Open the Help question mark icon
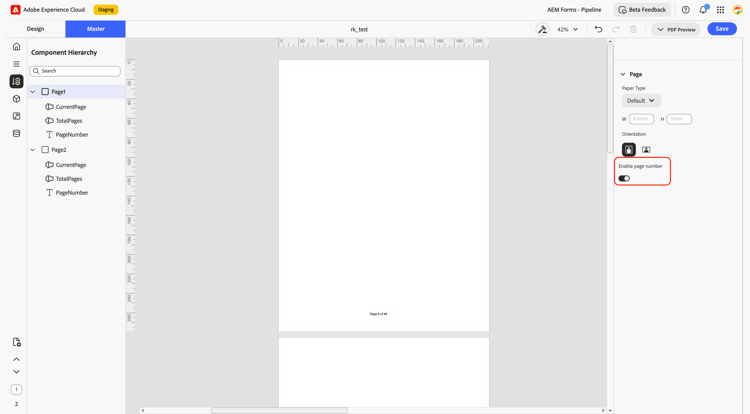The height and width of the screenshot is (414, 750). (x=685, y=10)
